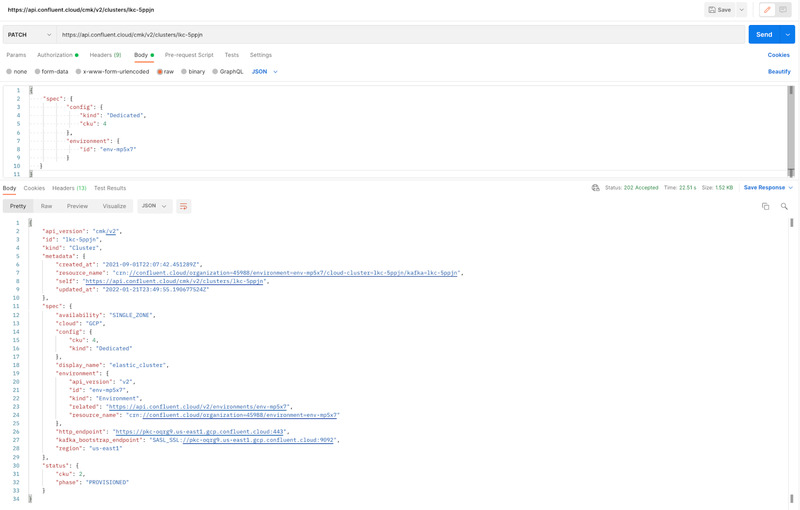The height and width of the screenshot is (510, 800).
Task: Select the request Body tab
Action: (x=143, y=55)
